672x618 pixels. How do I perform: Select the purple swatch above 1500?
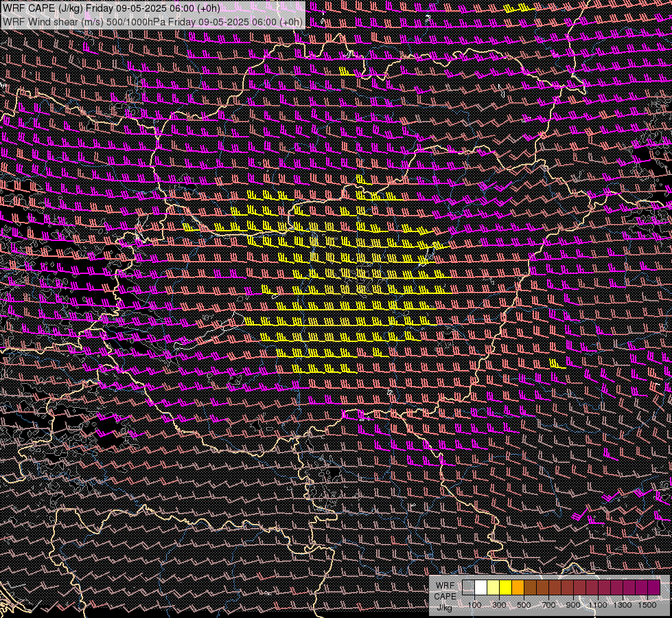pyautogui.click(x=654, y=588)
